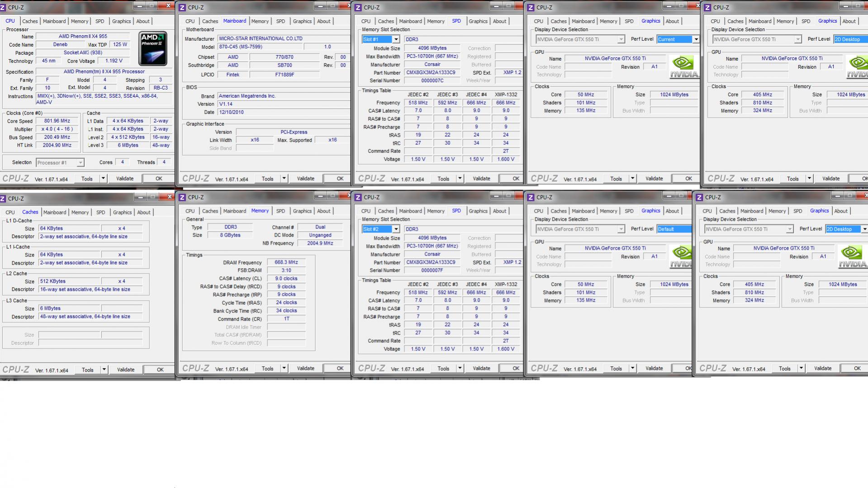This screenshot has width=868, height=488.
Task: Click Validate in the CPU tab window
Action: click(125, 179)
